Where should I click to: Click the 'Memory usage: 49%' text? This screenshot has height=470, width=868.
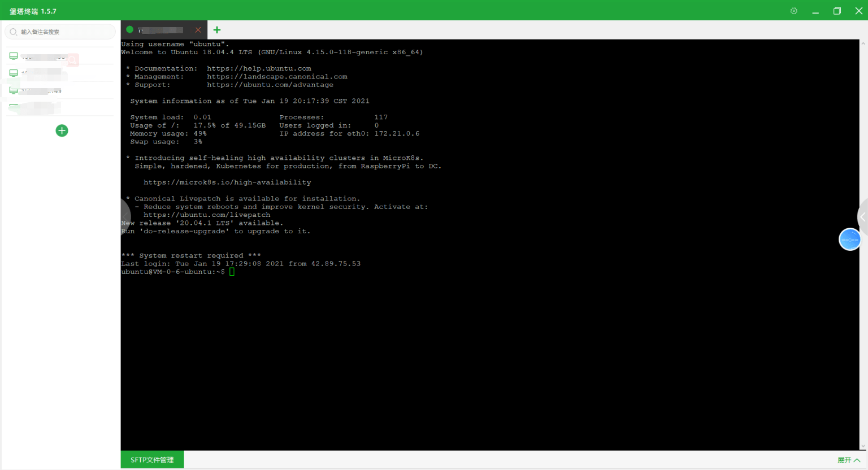pos(168,133)
